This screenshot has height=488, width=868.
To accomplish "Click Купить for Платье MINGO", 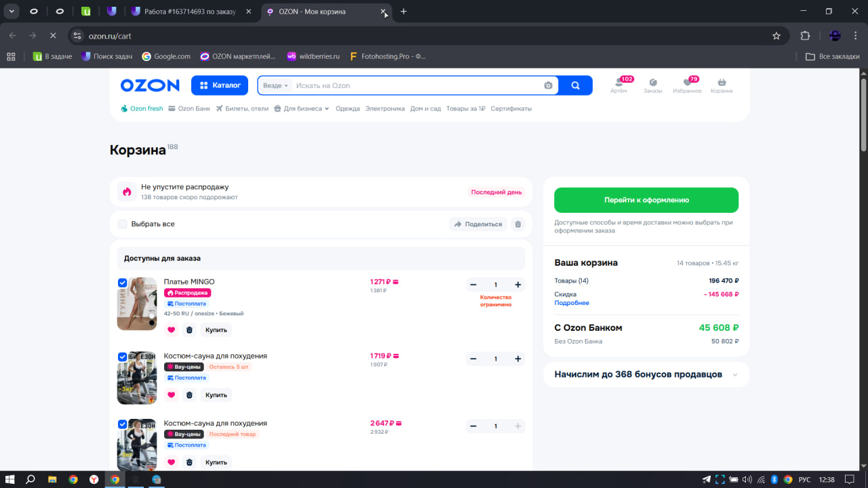I will tap(216, 330).
